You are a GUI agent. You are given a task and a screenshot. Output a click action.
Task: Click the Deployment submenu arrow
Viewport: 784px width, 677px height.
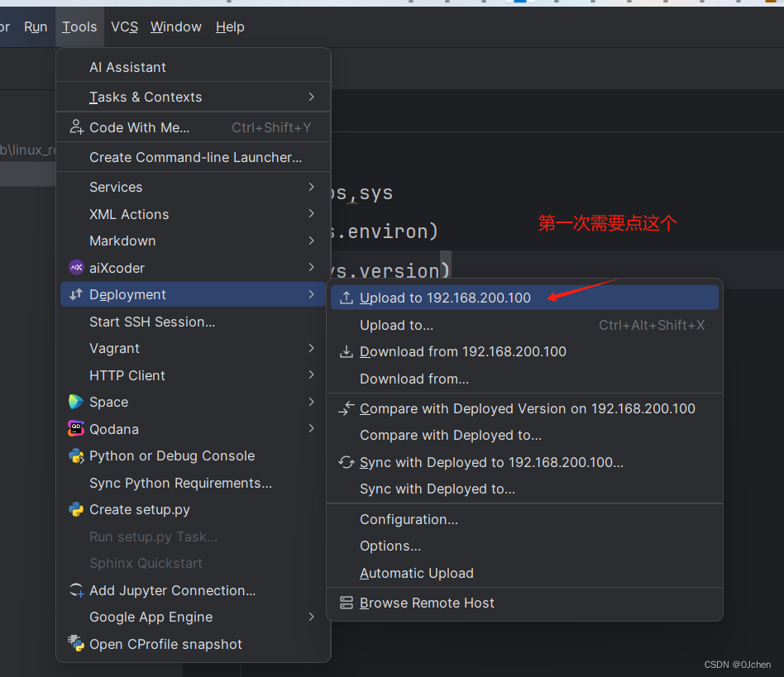(312, 294)
